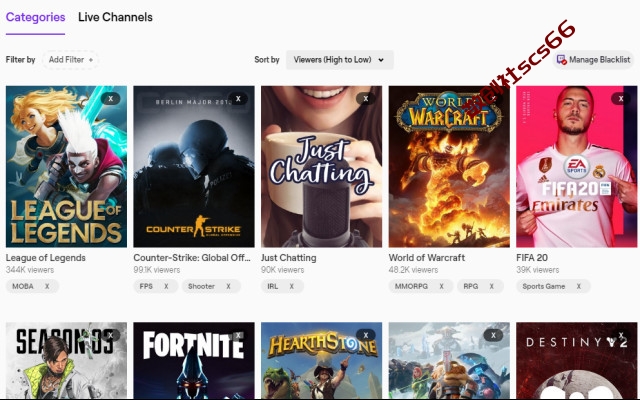Click the World of Warcraft title link
This screenshot has width=640, height=400.
click(x=427, y=258)
